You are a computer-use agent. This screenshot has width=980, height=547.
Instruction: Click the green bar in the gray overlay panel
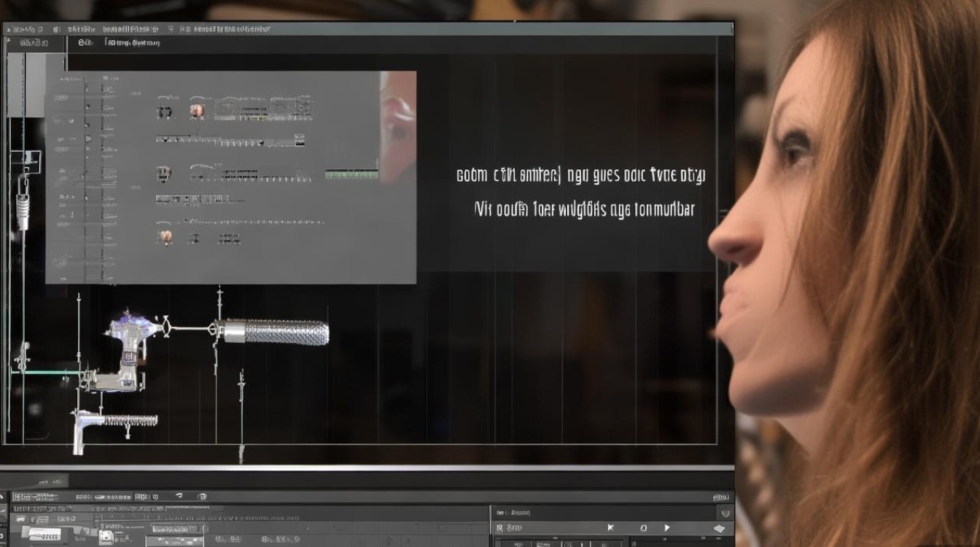coord(351,174)
